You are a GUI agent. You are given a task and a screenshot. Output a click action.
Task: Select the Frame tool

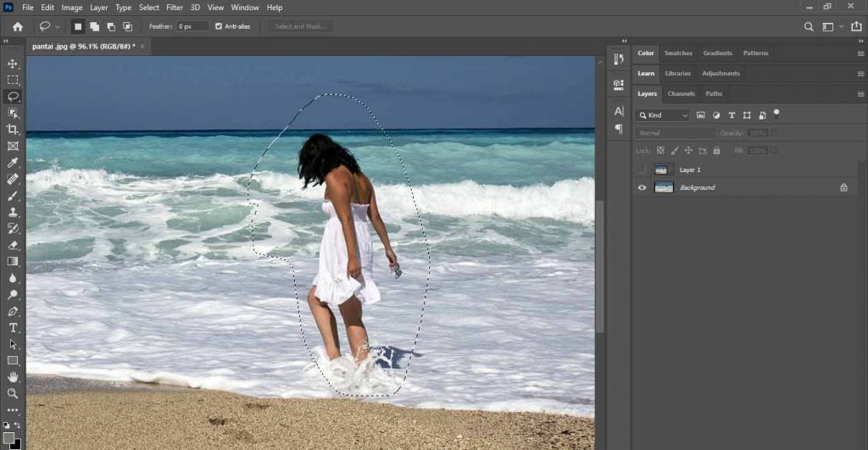13,146
